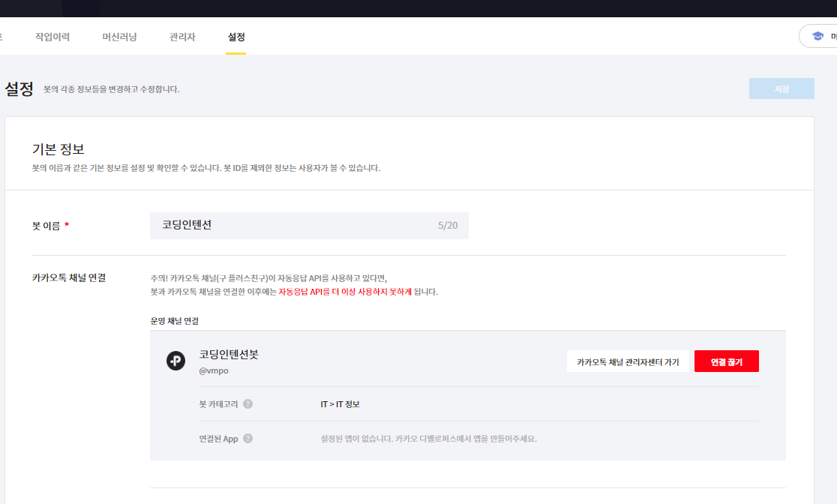Click the graduation cap icon button
The width and height of the screenshot is (837, 504).
click(x=817, y=36)
